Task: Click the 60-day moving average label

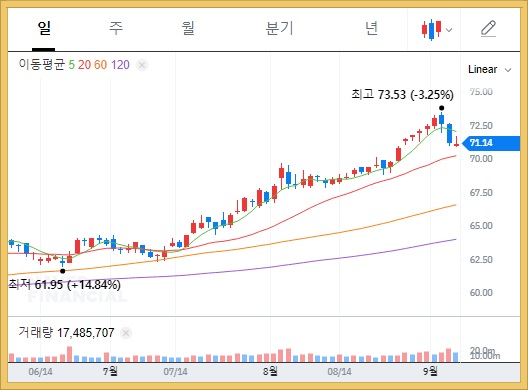Action: tap(100, 65)
